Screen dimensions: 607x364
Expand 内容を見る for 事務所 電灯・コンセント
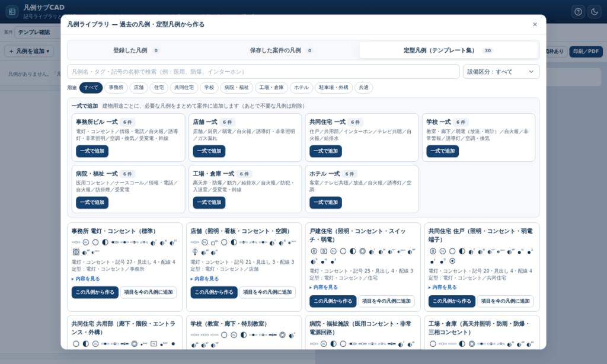click(x=85, y=279)
